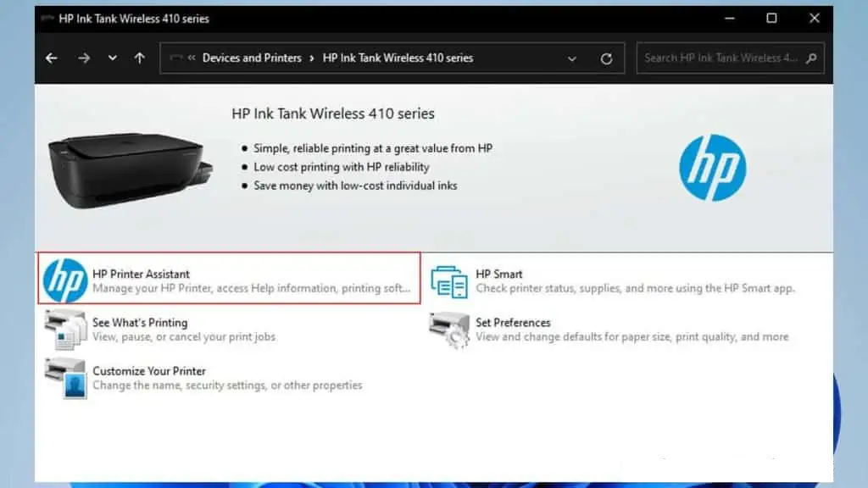Open See What's Printing link
Viewport: 868px width, 488px height.
140,323
